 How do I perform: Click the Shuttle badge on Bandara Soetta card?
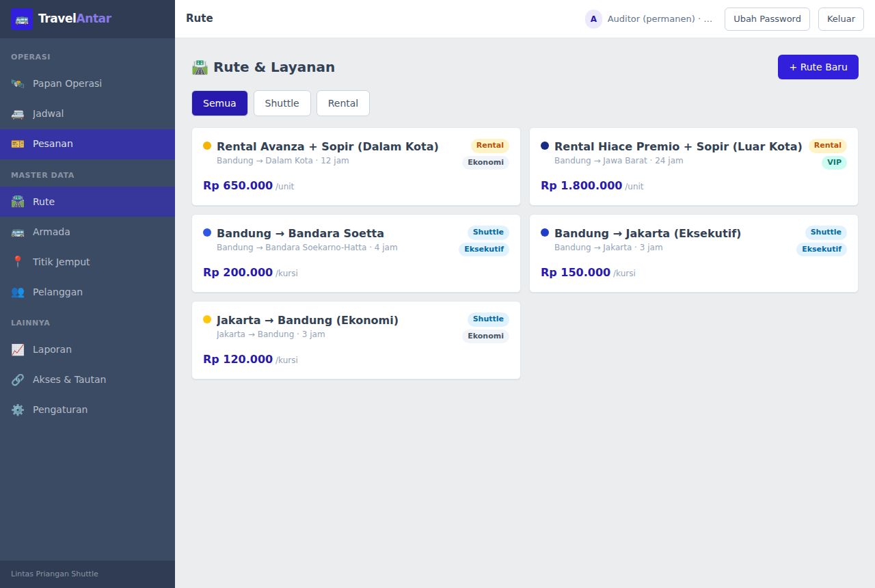[x=488, y=232]
